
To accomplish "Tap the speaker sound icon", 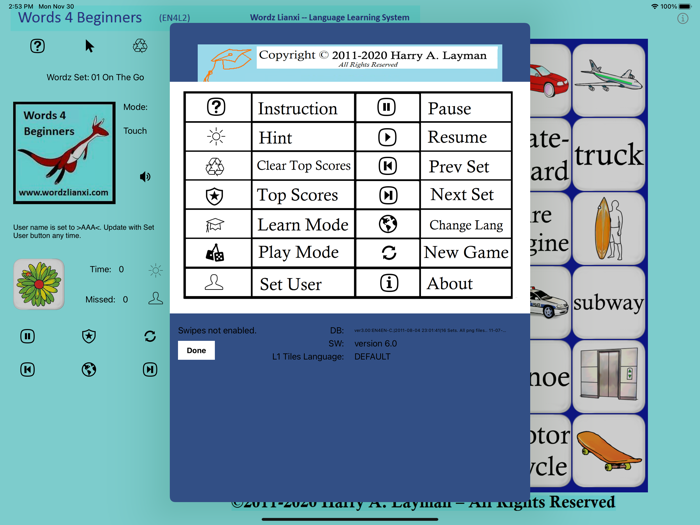I will tap(145, 177).
